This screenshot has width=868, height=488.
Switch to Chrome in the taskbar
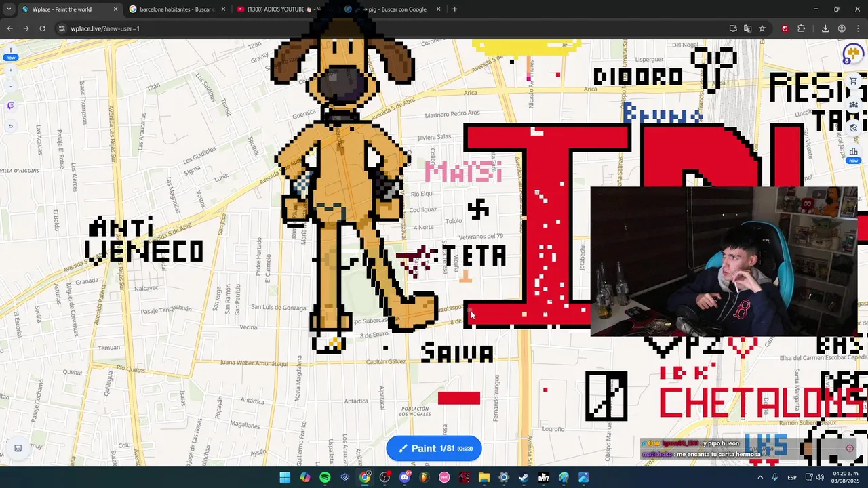(365, 477)
